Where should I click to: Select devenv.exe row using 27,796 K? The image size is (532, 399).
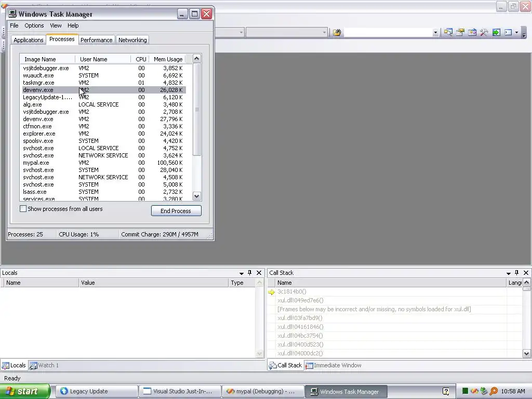pos(104,119)
